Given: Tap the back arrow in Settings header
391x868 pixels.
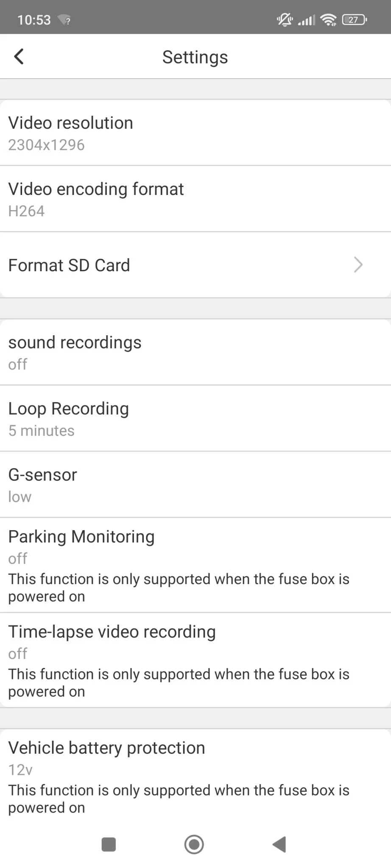Looking at the screenshot, I should [x=19, y=56].
